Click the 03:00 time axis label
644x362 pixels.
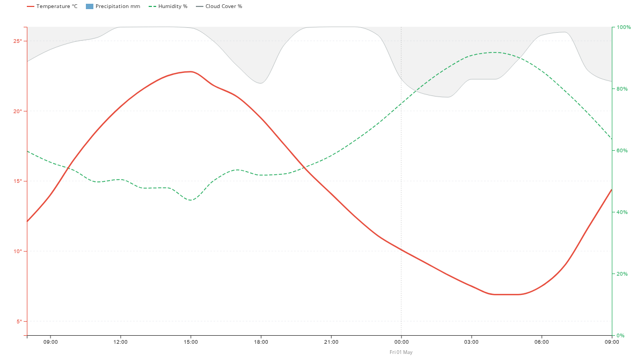pos(472,342)
